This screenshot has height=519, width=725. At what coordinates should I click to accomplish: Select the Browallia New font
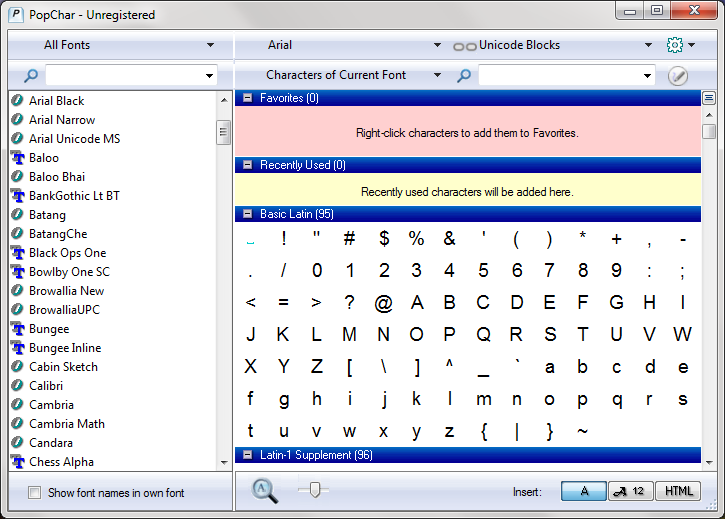point(67,290)
